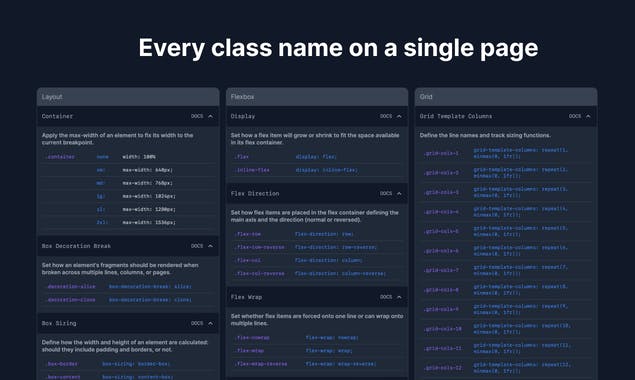Copy the .flex-col-reverse class name

coord(259,273)
